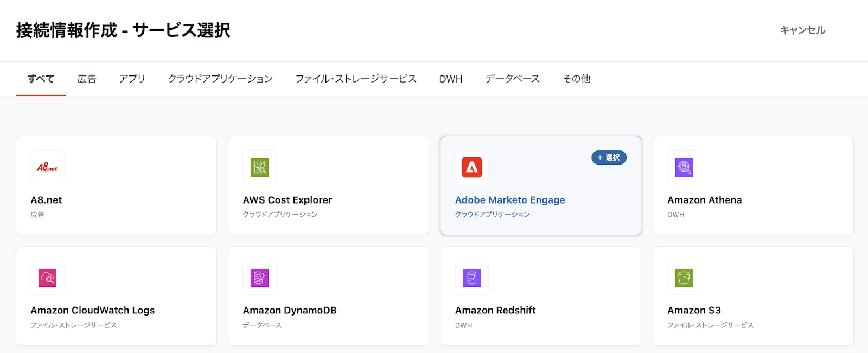Switch to the クラウドアプリケーション tab

220,79
